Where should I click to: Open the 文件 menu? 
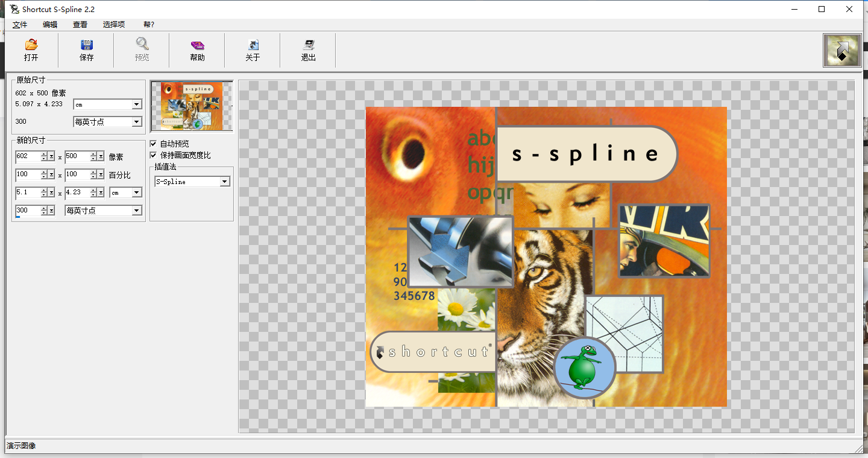coord(20,25)
